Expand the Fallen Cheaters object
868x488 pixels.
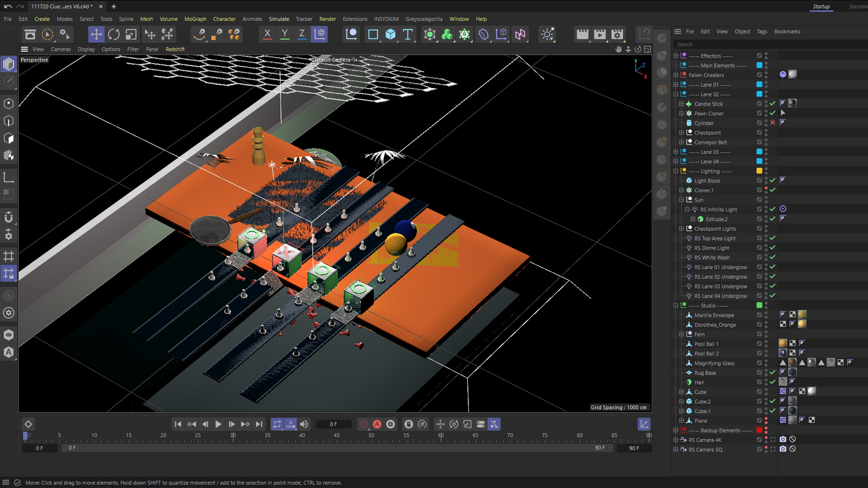coord(676,75)
